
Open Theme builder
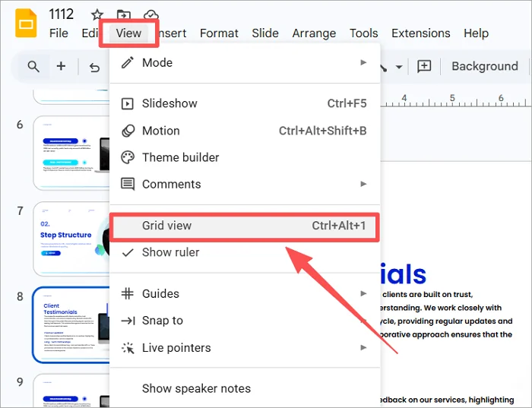(x=245, y=157)
